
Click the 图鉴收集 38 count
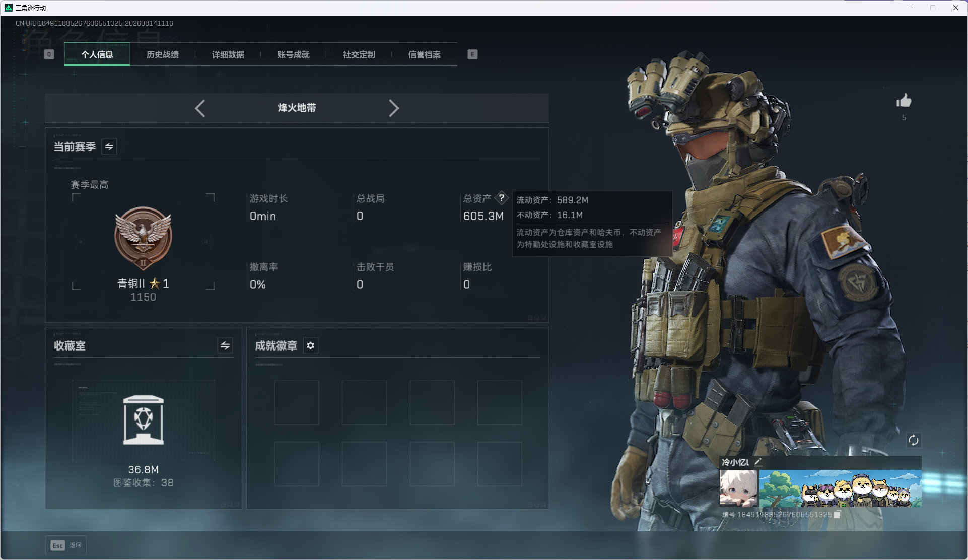click(x=144, y=483)
